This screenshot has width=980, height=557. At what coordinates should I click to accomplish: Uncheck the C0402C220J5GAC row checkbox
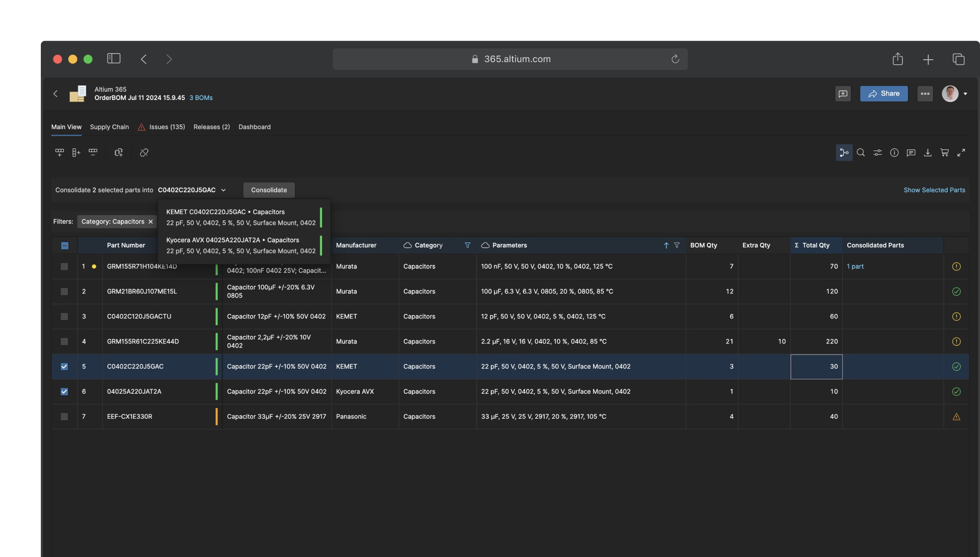[x=64, y=366]
